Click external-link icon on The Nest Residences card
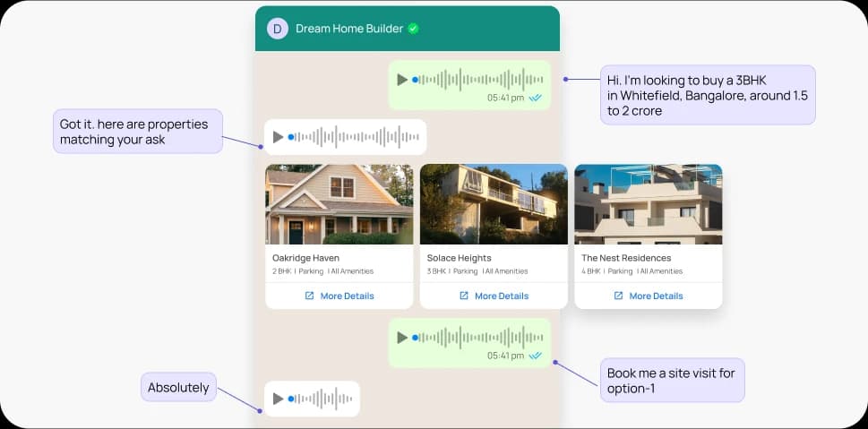This screenshot has height=429, width=868. [618, 296]
